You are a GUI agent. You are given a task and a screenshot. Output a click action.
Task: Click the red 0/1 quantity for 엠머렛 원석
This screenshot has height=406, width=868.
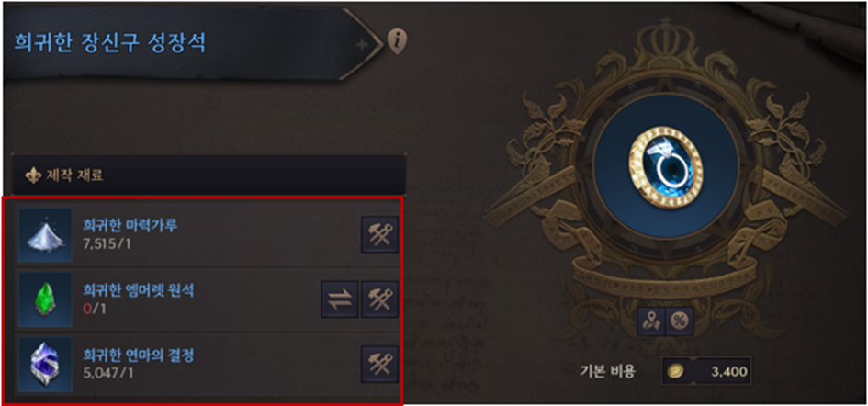pos(94,309)
